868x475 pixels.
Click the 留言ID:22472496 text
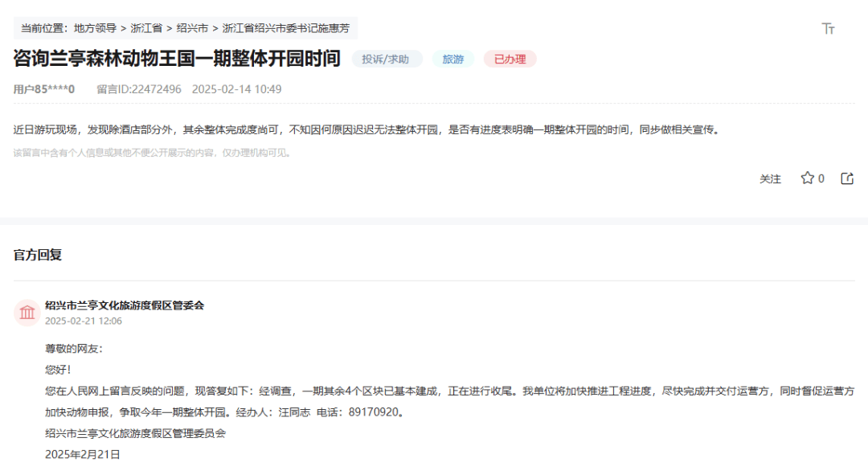click(x=138, y=89)
